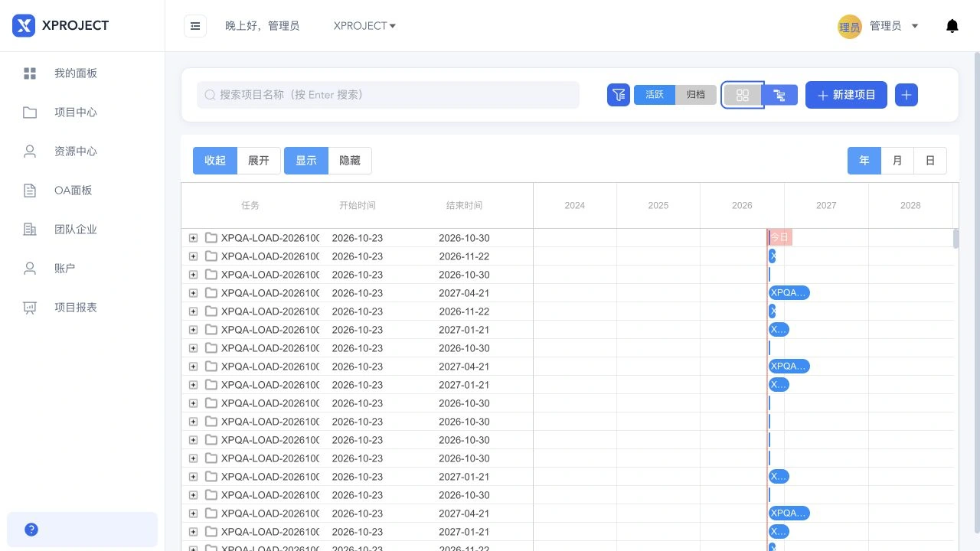The image size is (980, 551).
Task: Click the 2027 year header
Action: [x=826, y=205]
